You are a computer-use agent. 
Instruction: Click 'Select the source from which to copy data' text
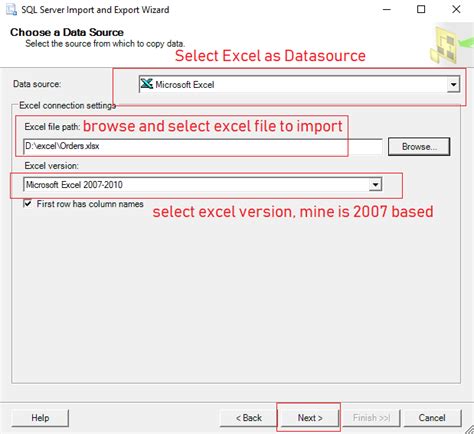pyautogui.click(x=105, y=44)
